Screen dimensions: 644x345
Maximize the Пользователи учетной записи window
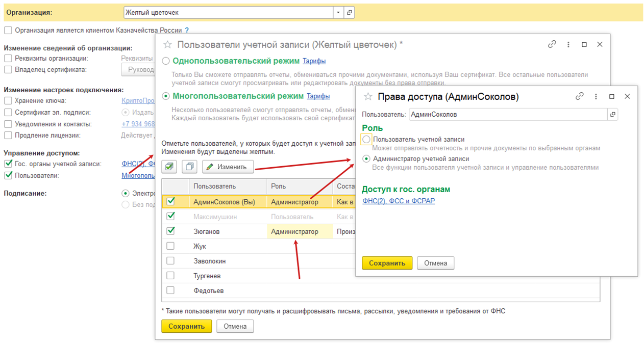[584, 44]
